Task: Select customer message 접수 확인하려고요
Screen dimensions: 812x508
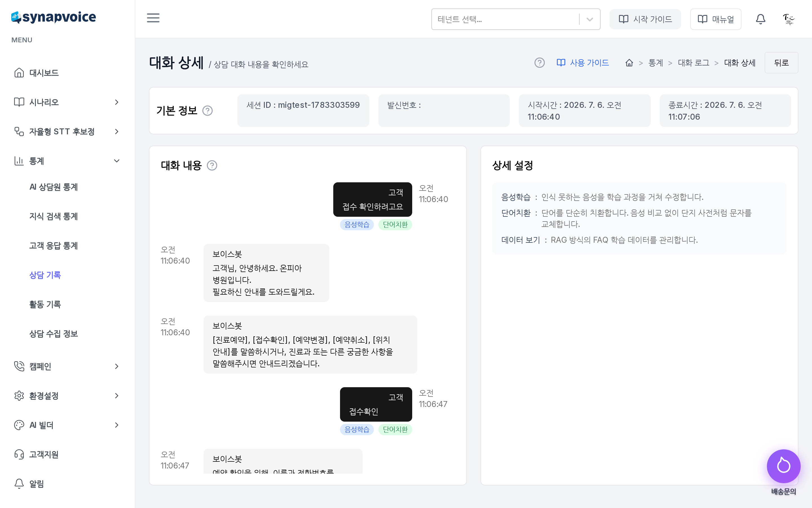Action: tap(372, 200)
